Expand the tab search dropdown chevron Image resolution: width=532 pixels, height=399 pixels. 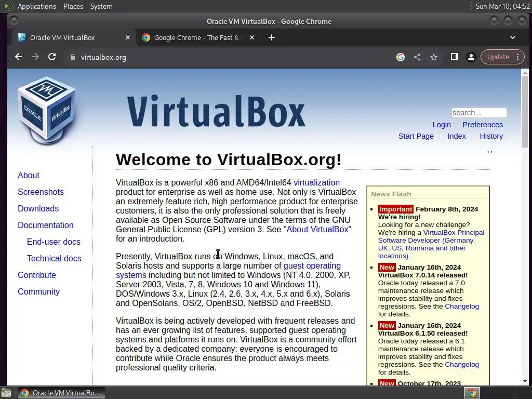pos(513,37)
